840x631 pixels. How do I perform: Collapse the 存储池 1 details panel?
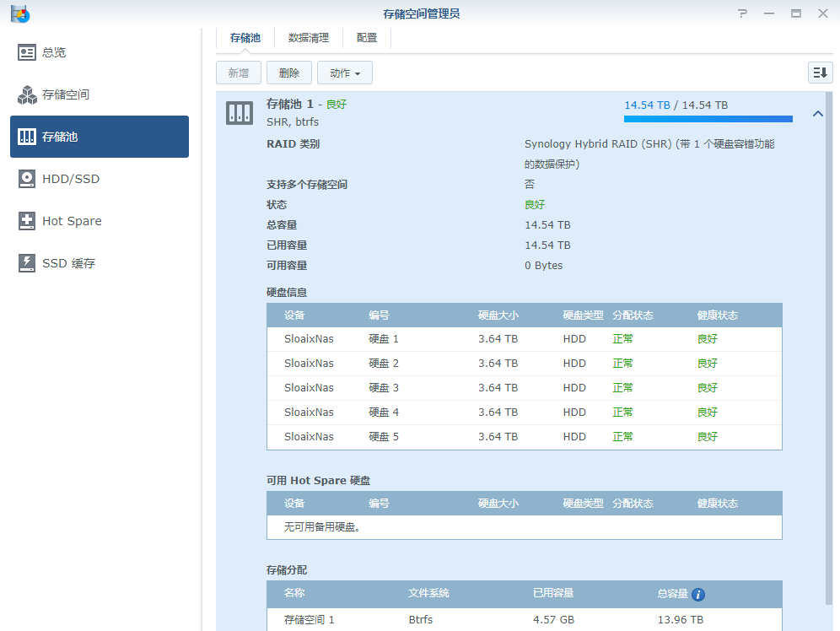tap(817, 114)
